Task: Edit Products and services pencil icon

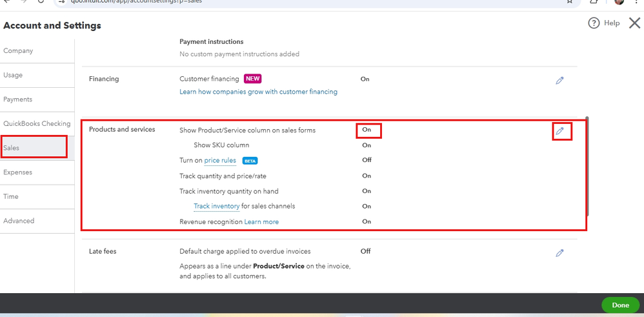Action: [x=559, y=131]
